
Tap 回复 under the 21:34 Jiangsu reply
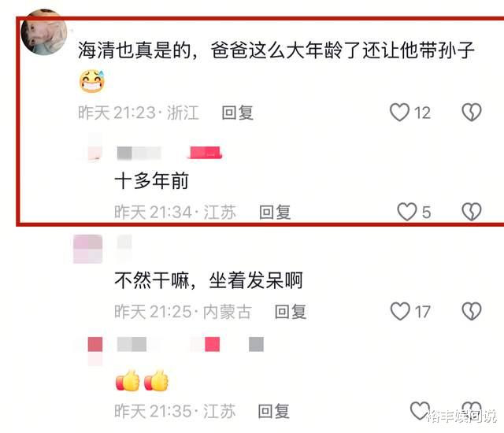point(275,213)
